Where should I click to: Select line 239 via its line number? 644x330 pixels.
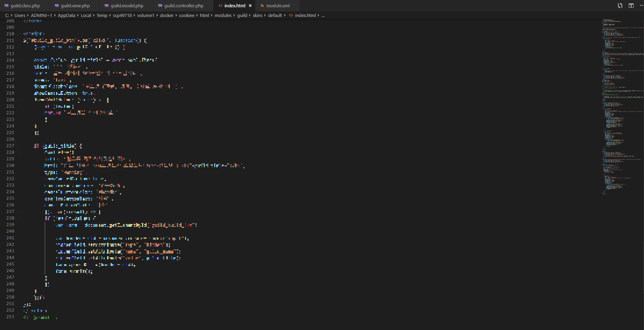pos(10,225)
